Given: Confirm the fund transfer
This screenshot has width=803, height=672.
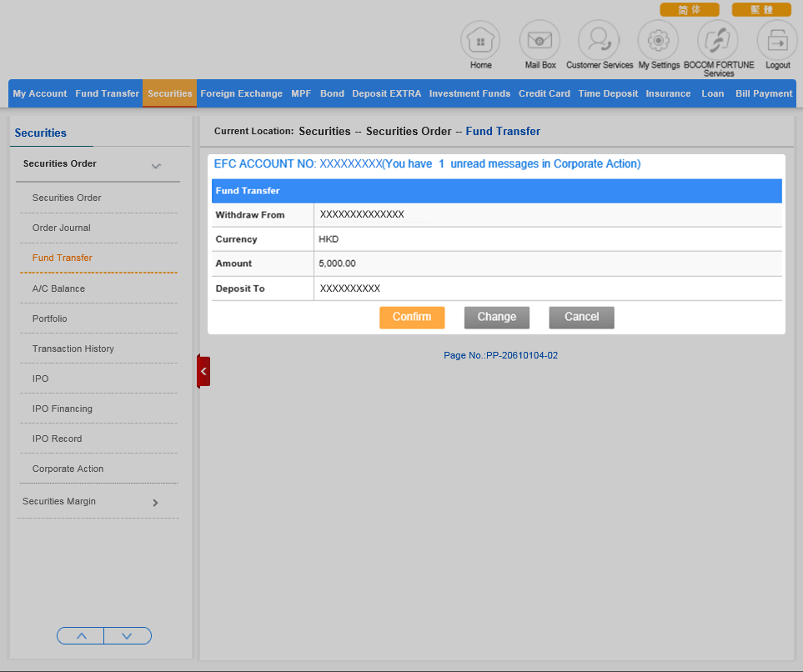Looking at the screenshot, I should [412, 317].
